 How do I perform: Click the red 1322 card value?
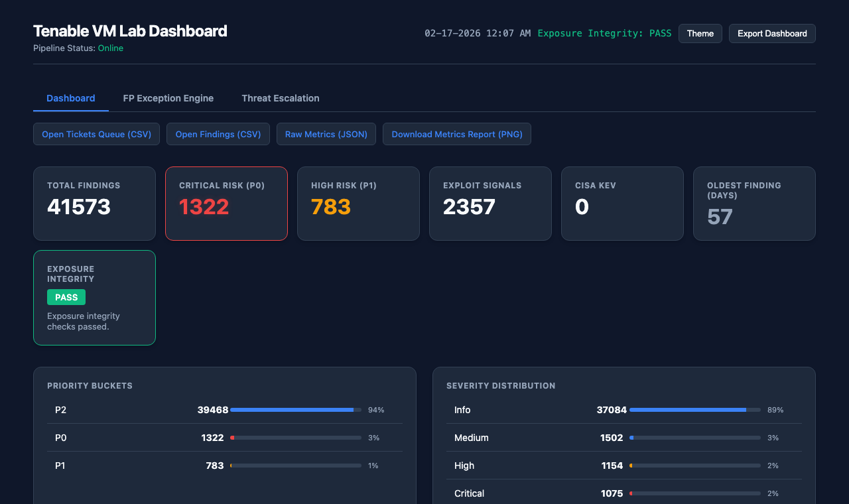[204, 207]
